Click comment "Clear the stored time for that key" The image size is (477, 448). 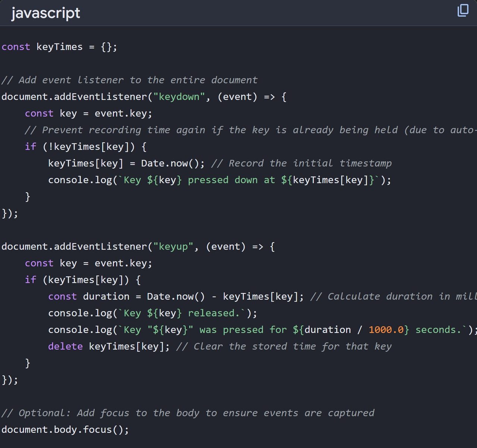click(284, 347)
